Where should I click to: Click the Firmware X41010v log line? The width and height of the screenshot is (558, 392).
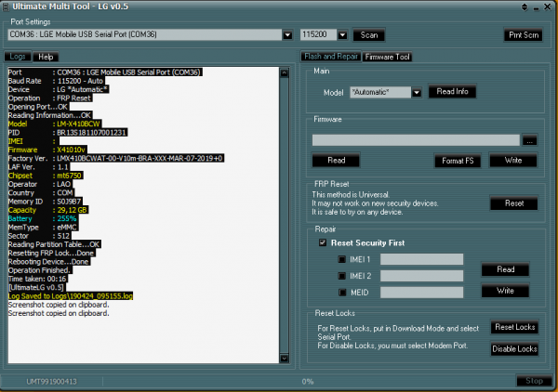pos(47,150)
